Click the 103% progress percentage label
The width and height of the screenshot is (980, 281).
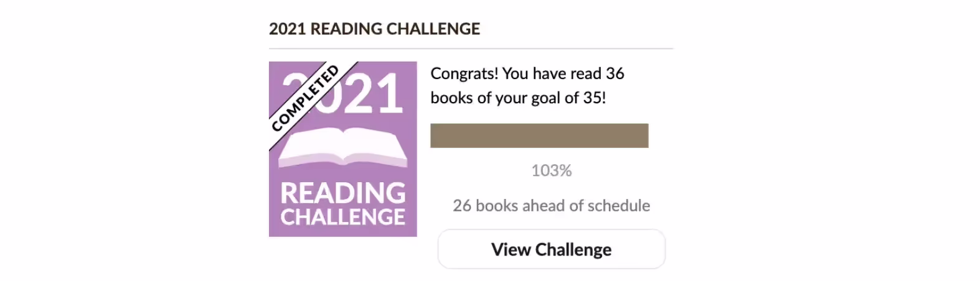point(551,170)
